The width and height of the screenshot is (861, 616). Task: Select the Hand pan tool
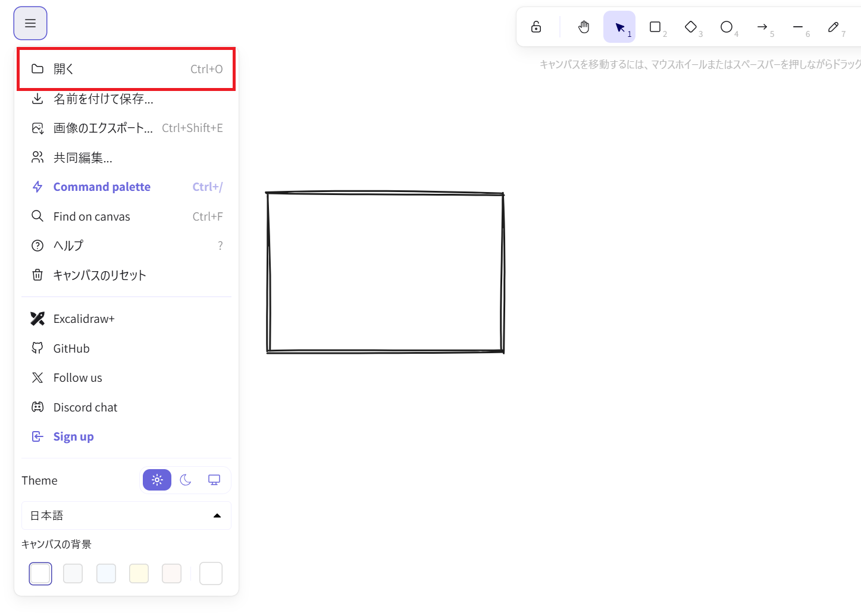point(584,27)
